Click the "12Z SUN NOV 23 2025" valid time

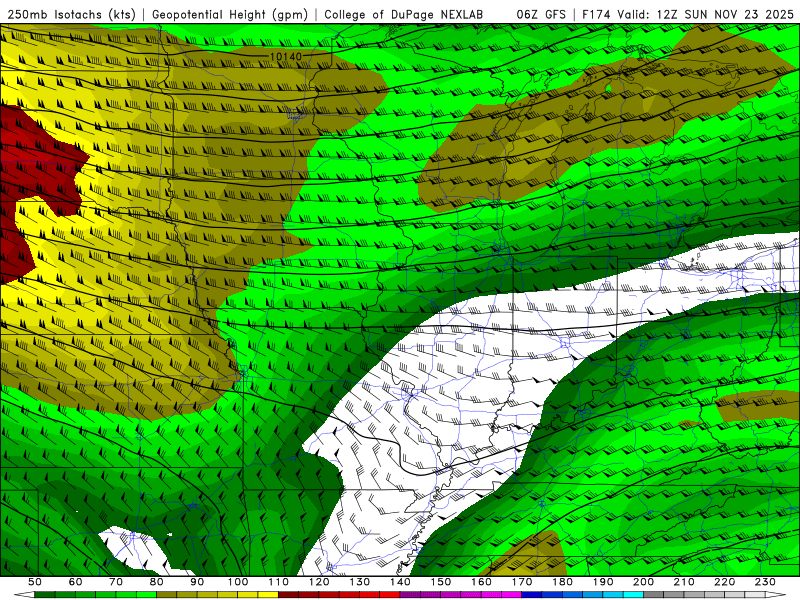coord(725,15)
